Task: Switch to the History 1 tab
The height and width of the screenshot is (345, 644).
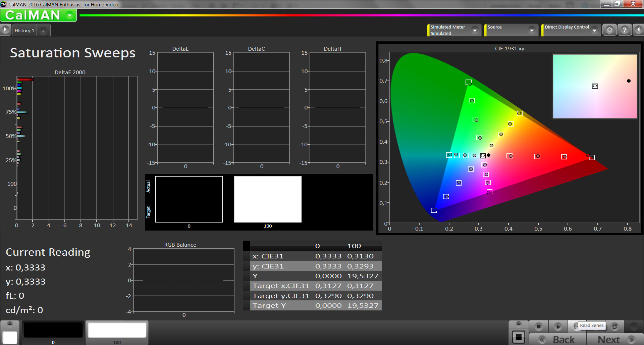Action: pyautogui.click(x=24, y=31)
